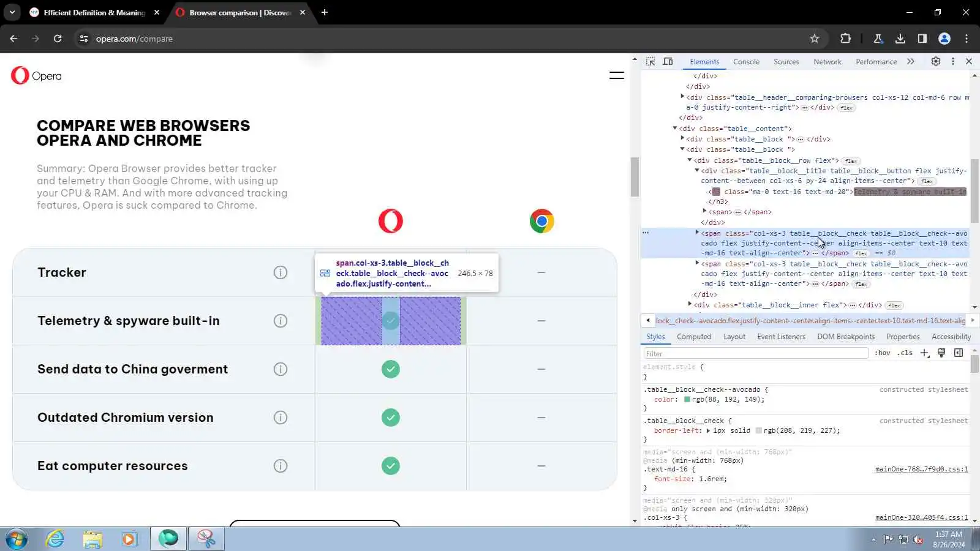Click the volume icon in system tray
Screen dimensions: 980x551
pos(918,539)
